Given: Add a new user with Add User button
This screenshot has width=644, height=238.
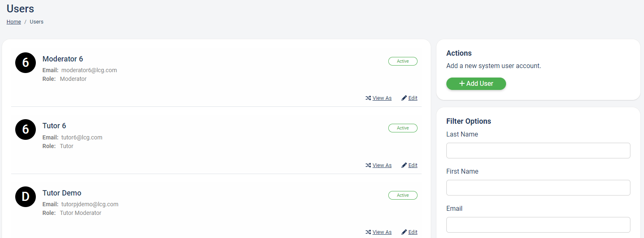Looking at the screenshot, I should 476,84.
